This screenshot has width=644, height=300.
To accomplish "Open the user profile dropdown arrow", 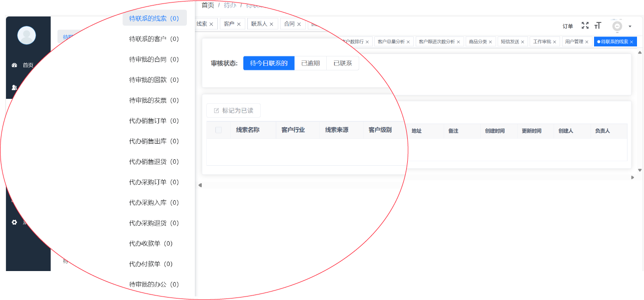I will point(630,26).
